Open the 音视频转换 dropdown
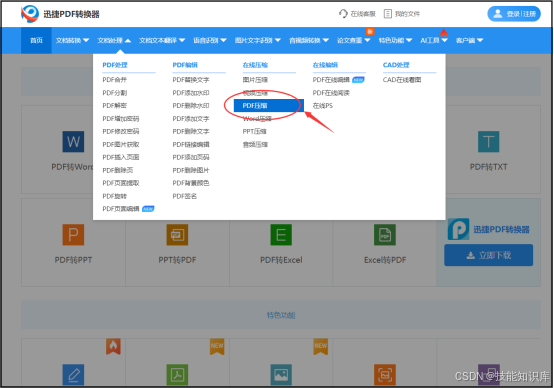The height and width of the screenshot is (388, 554). 309,40
